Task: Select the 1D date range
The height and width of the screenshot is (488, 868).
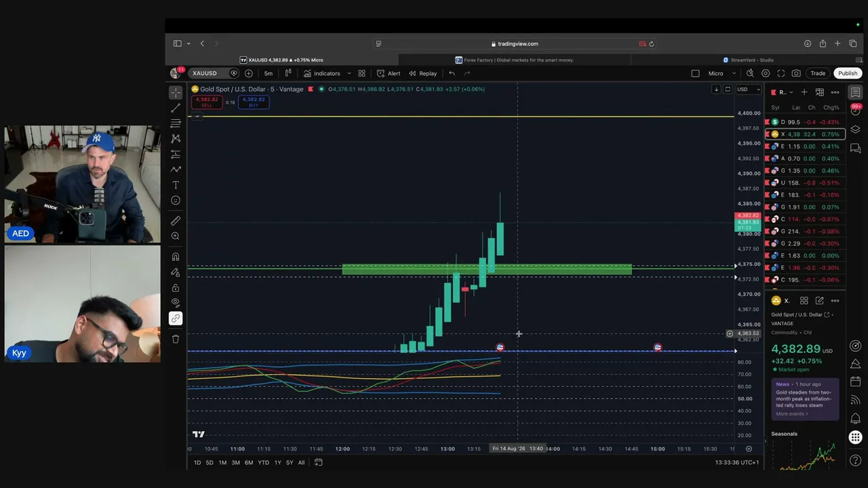Action: pyautogui.click(x=197, y=462)
